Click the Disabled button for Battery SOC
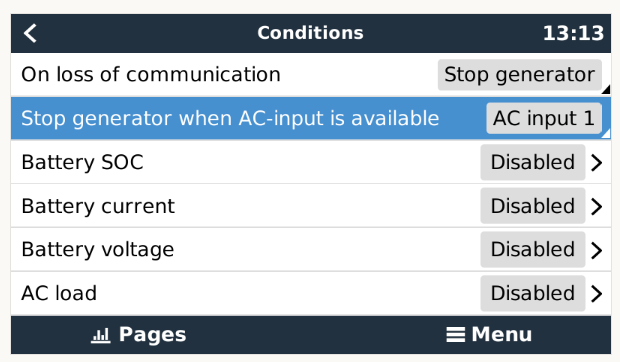This screenshot has height=362, width=620. click(x=533, y=162)
